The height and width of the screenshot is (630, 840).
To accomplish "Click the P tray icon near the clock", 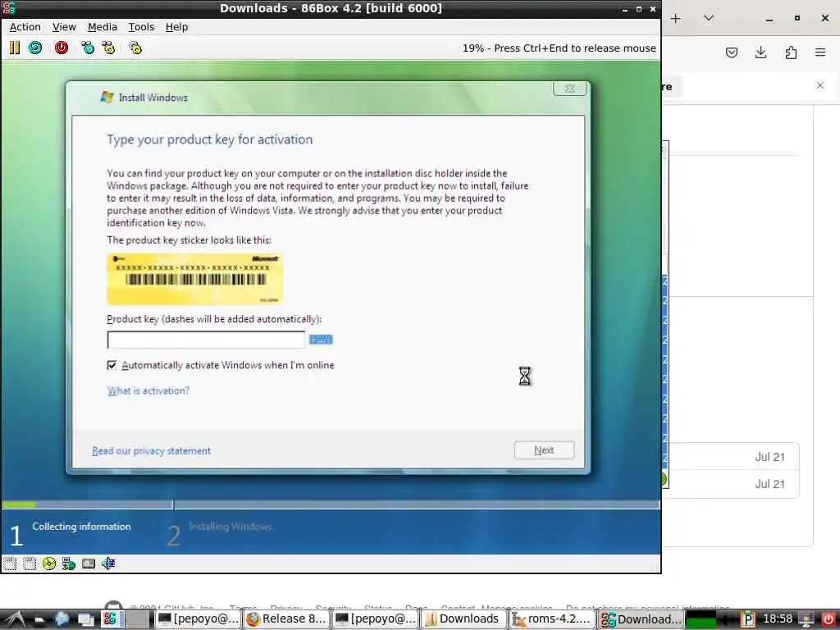I will 747,619.
